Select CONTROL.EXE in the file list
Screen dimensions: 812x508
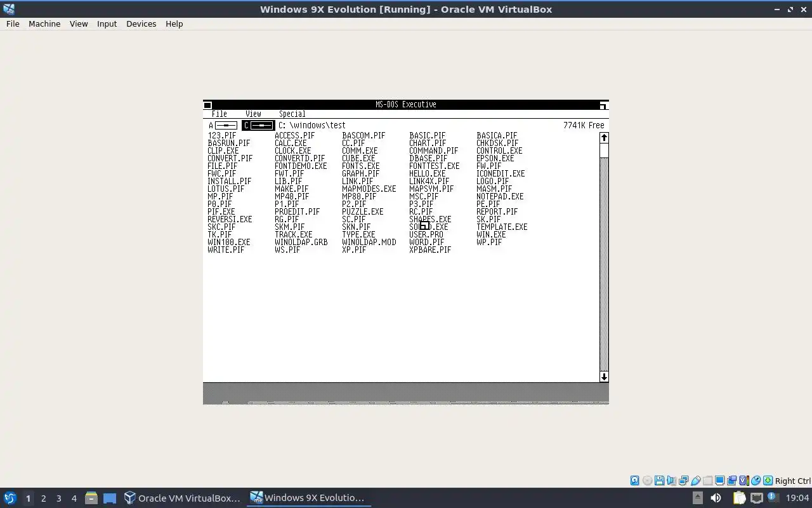point(499,150)
